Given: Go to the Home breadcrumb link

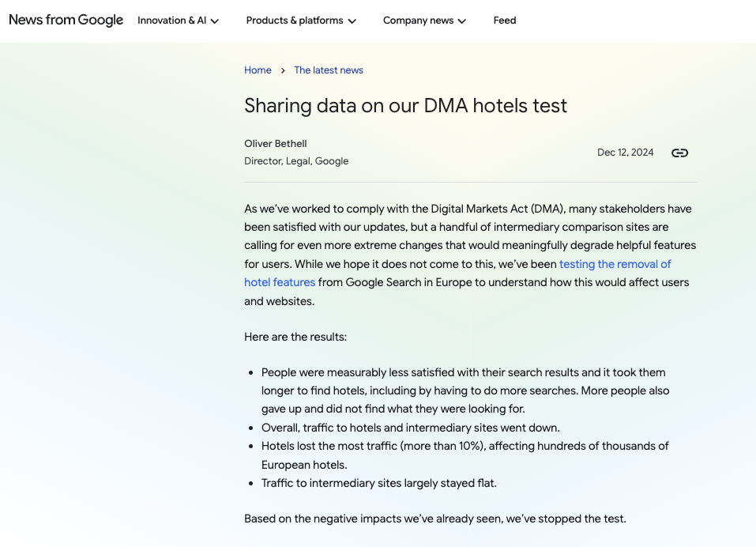Looking at the screenshot, I should (x=258, y=70).
